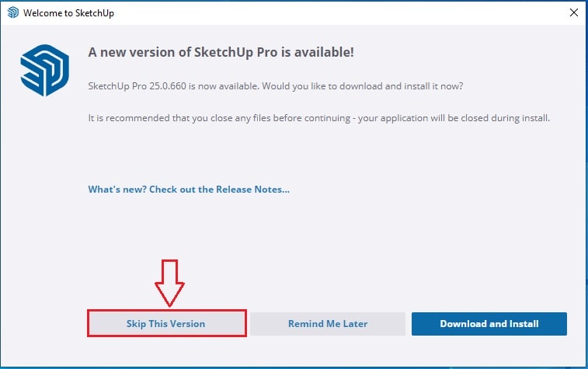The image size is (588, 369).
Task: Close the Welcome to SketchUp dialog
Action: [x=573, y=12]
